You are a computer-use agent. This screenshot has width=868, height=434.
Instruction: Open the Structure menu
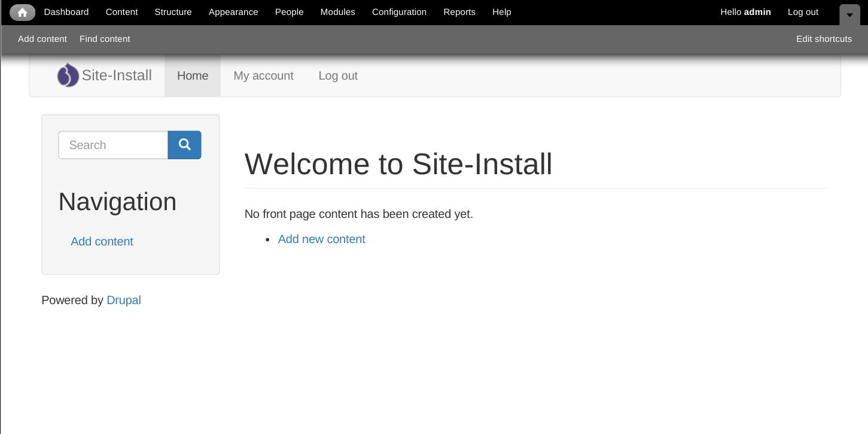click(x=173, y=12)
